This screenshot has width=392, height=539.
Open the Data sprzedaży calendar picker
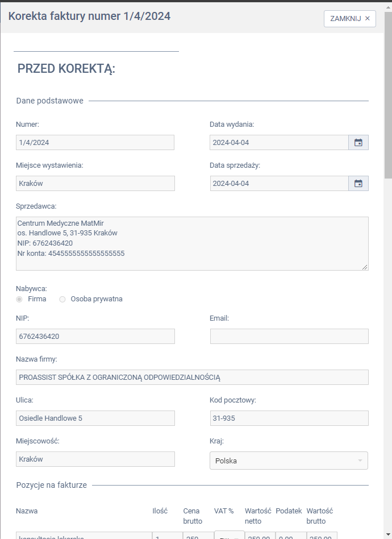[358, 184]
